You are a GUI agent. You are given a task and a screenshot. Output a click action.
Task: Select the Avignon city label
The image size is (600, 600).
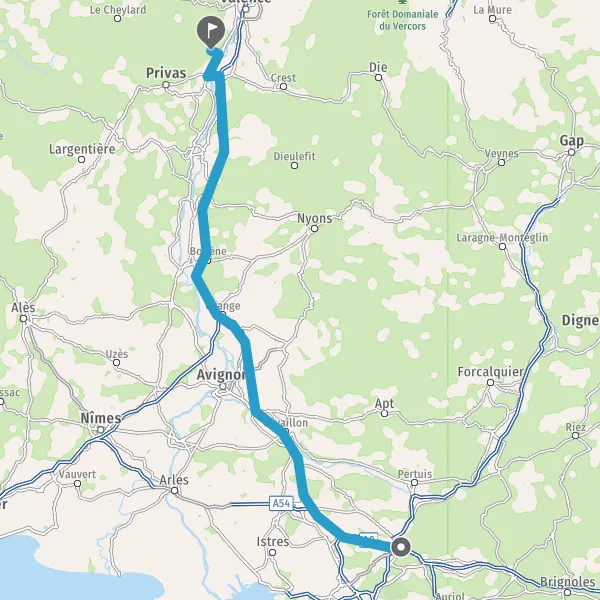tap(221, 375)
